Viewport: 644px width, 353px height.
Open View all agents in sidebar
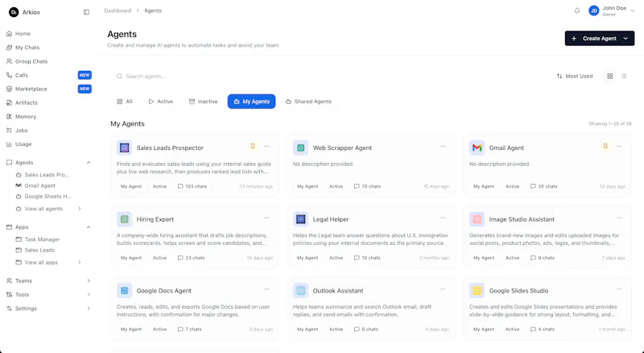(48, 209)
